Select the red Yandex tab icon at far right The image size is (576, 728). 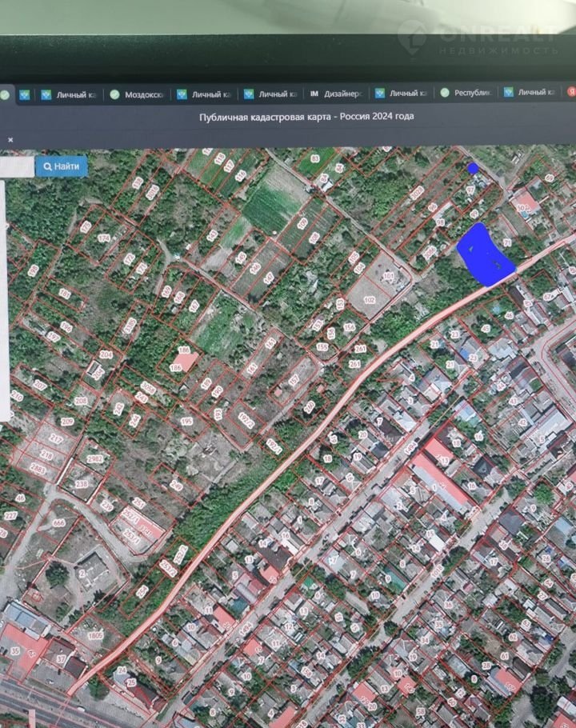[571, 93]
